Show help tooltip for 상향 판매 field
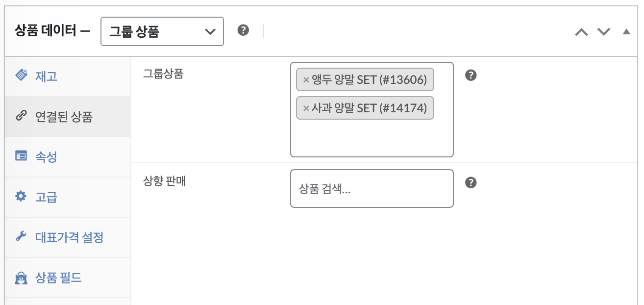 (471, 182)
